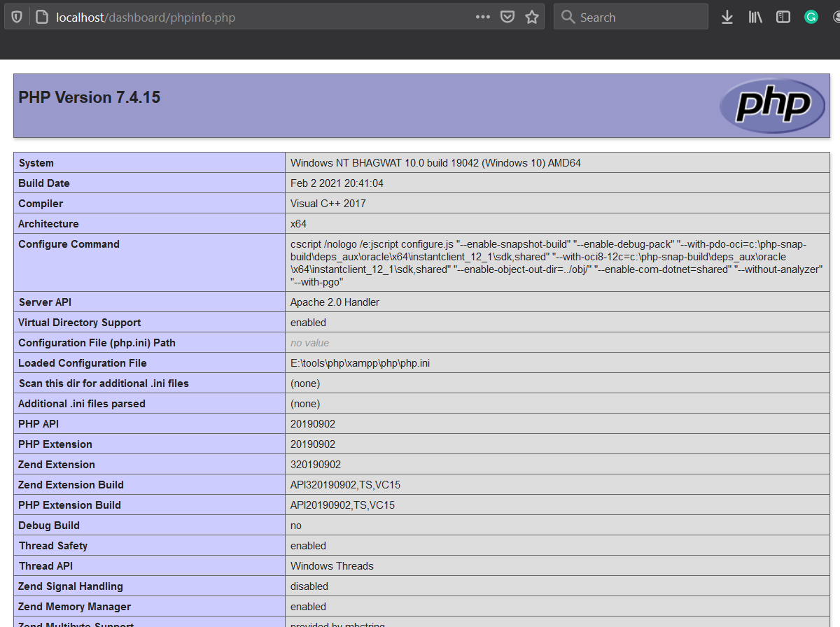Click the Apache 2.0 Handler value
The height and width of the screenshot is (627, 840).
[335, 302]
